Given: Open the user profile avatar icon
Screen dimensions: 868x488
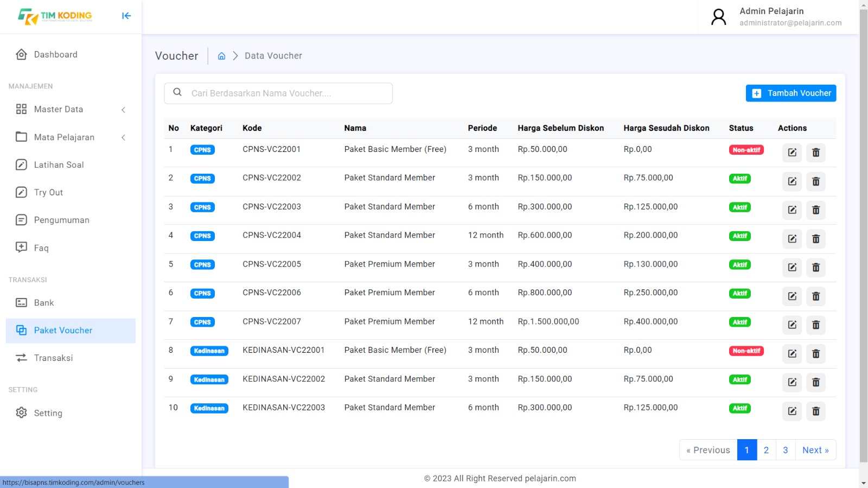Looking at the screenshot, I should 719,17.
